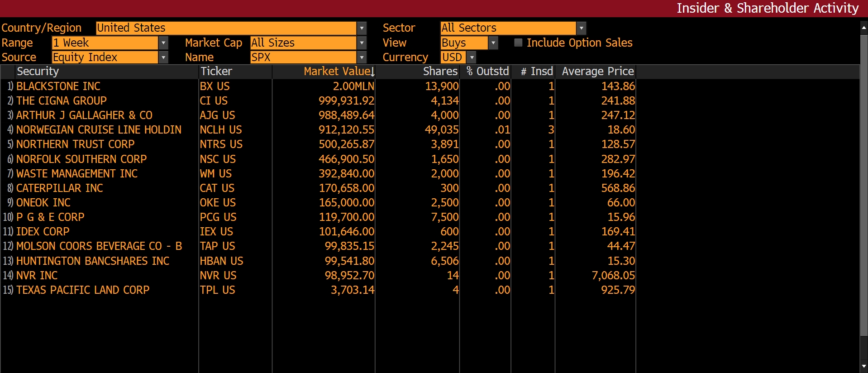This screenshot has width=868, height=373.
Task: Change the View from Buys dropdown
Action: [493, 43]
